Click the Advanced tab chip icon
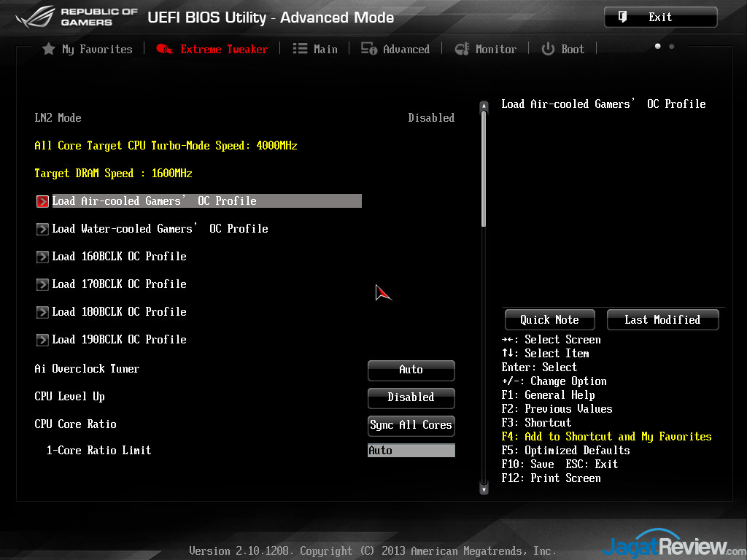Viewport: 747px width, 560px height. click(369, 49)
